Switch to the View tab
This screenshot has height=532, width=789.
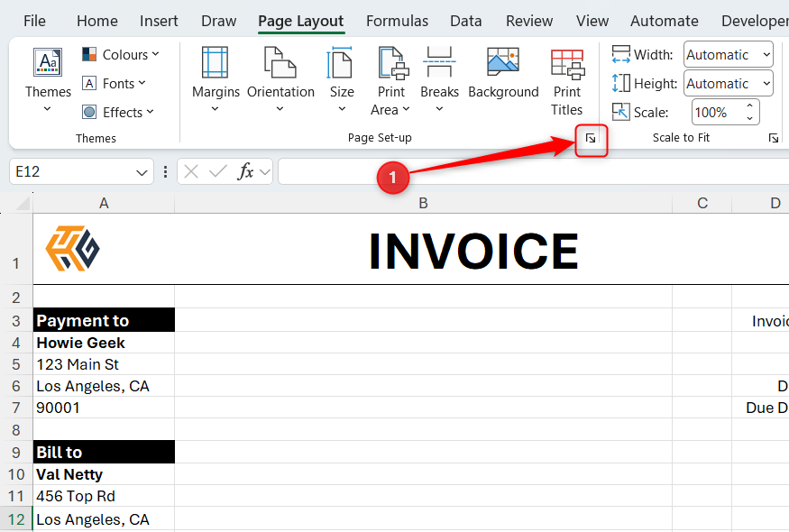(x=592, y=21)
